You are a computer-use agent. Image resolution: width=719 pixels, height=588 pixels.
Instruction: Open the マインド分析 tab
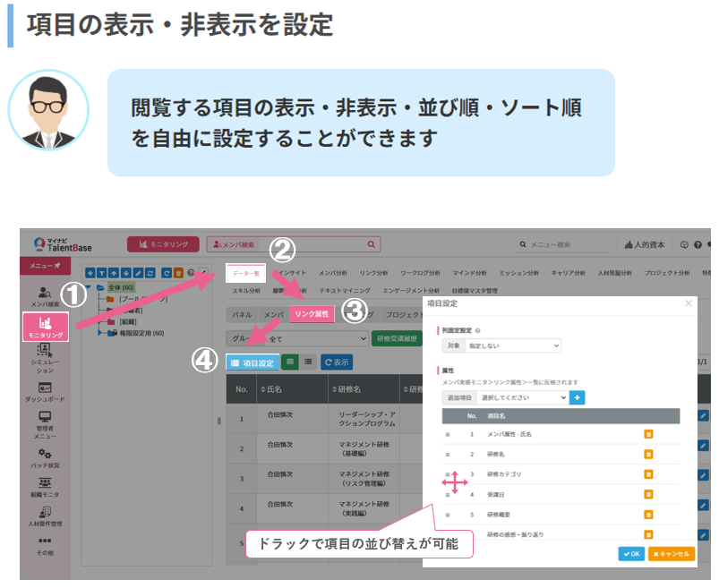(x=469, y=273)
